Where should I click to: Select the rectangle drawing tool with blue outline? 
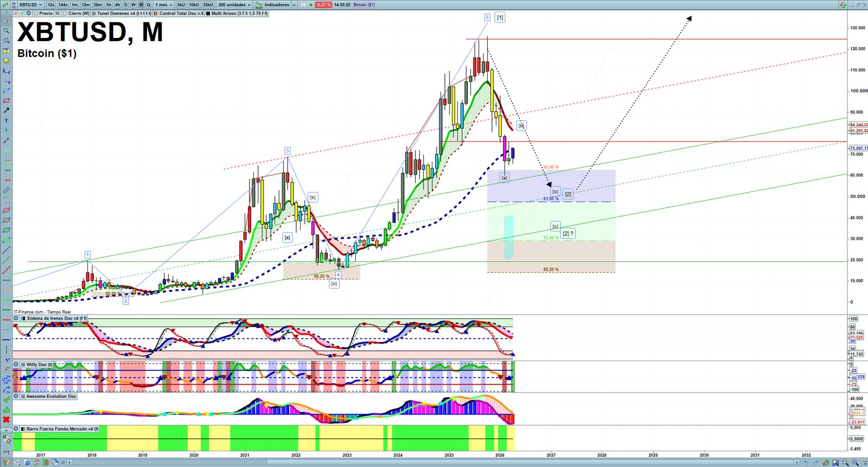click(x=7, y=91)
